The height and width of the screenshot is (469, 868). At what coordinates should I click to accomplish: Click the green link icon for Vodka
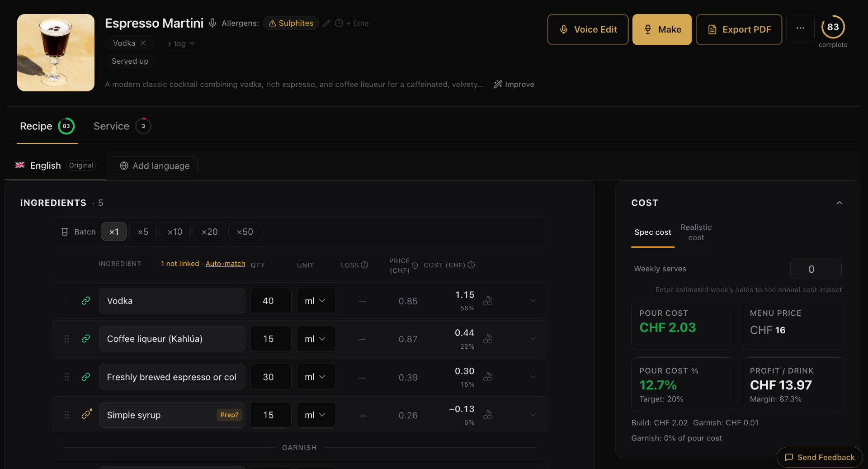85,301
